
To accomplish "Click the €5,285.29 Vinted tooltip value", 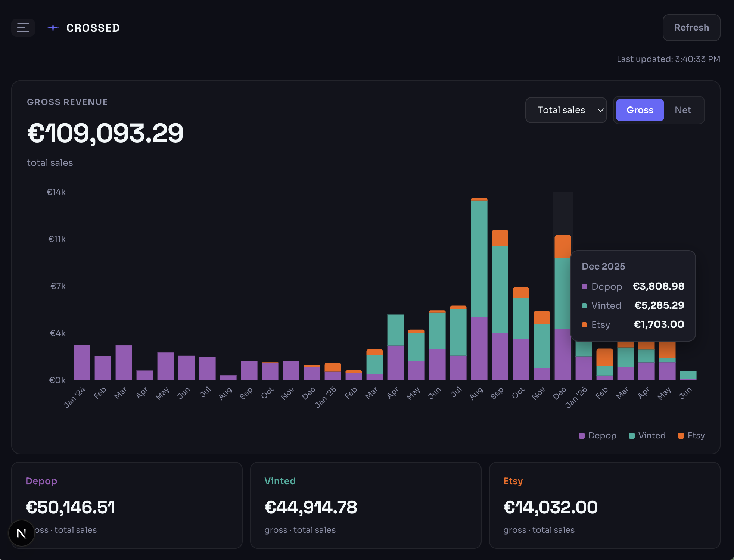I will coord(659,305).
